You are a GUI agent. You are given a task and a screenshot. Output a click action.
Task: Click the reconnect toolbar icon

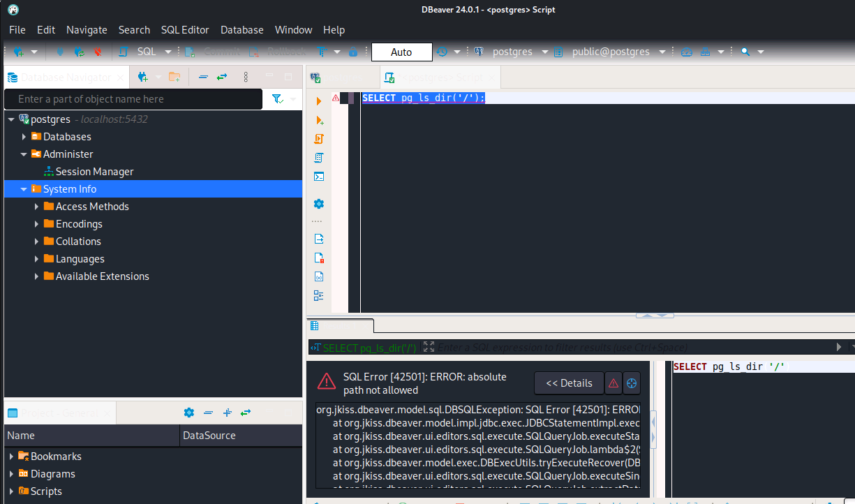79,52
